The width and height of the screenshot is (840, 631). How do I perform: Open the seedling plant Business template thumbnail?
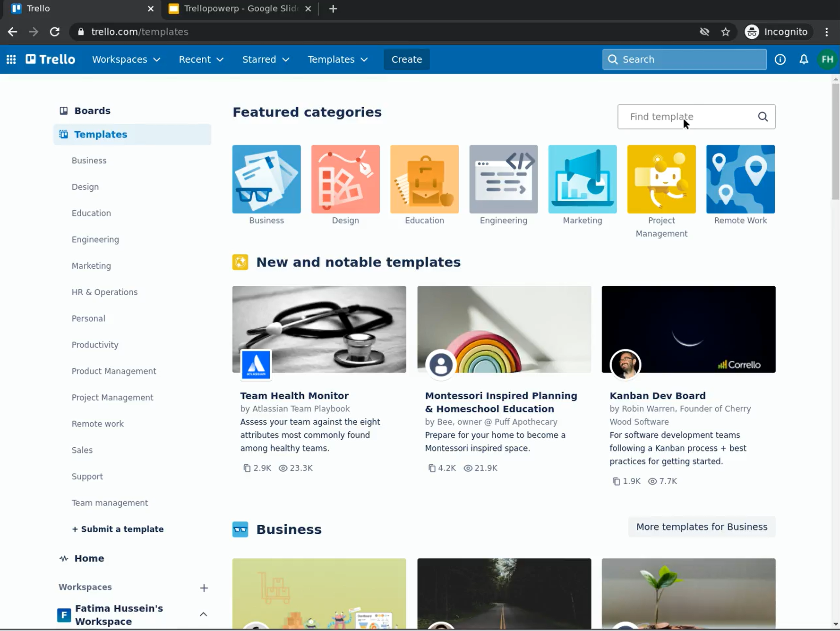coord(688,594)
